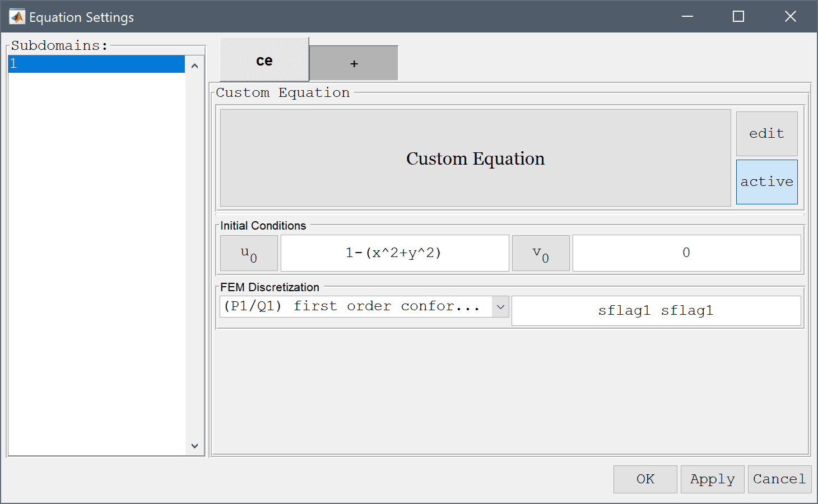Edit the sflag1 sflag1 shape function field
This screenshot has width=818, height=504.
point(656,311)
